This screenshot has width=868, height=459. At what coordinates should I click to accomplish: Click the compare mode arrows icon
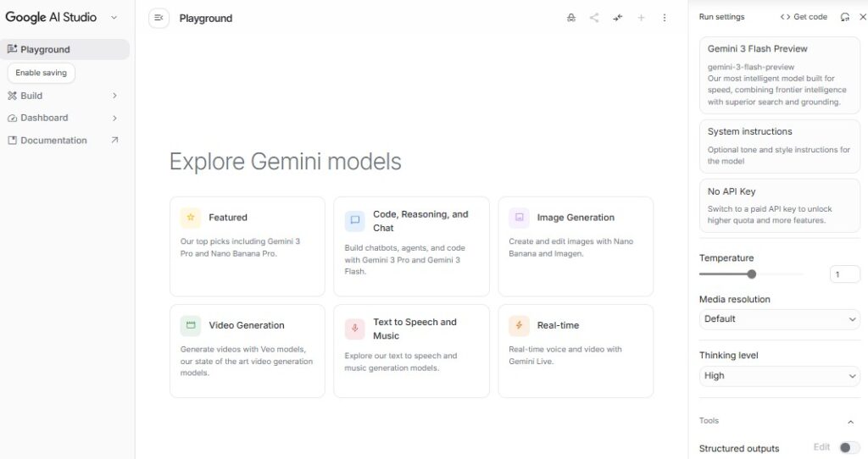(x=618, y=18)
